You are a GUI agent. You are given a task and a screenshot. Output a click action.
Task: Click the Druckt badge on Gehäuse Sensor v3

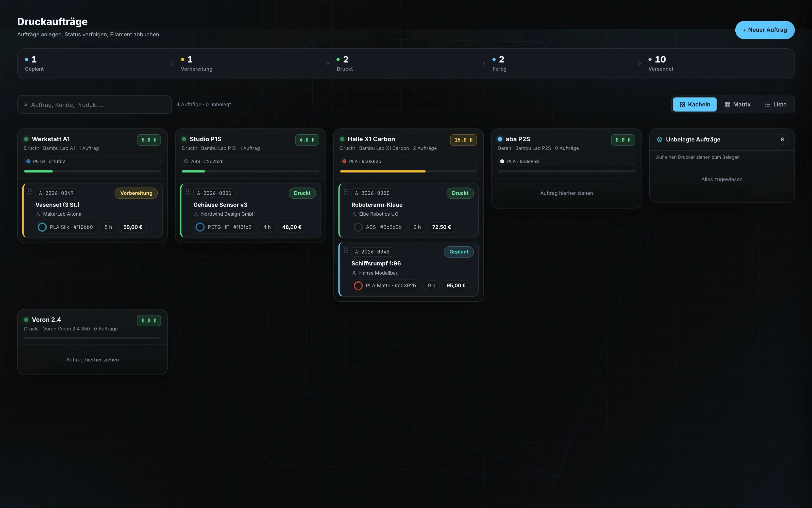pos(302,193)
